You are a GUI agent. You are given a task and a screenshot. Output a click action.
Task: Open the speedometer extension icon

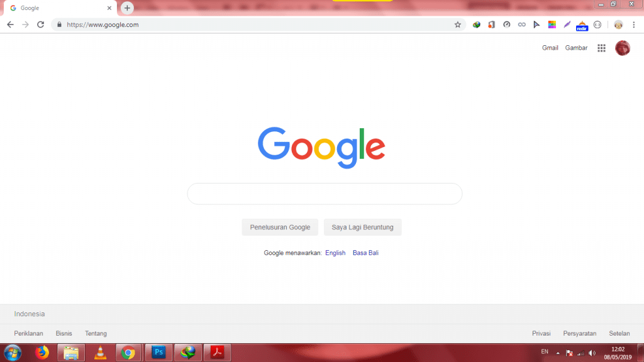pyautogui.click(x=507, y=25)
